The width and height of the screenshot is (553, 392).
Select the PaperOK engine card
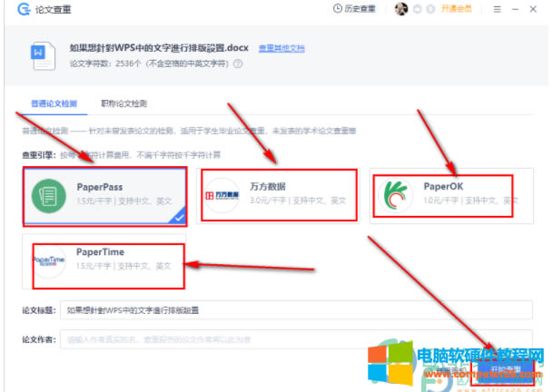pos(451,196)
